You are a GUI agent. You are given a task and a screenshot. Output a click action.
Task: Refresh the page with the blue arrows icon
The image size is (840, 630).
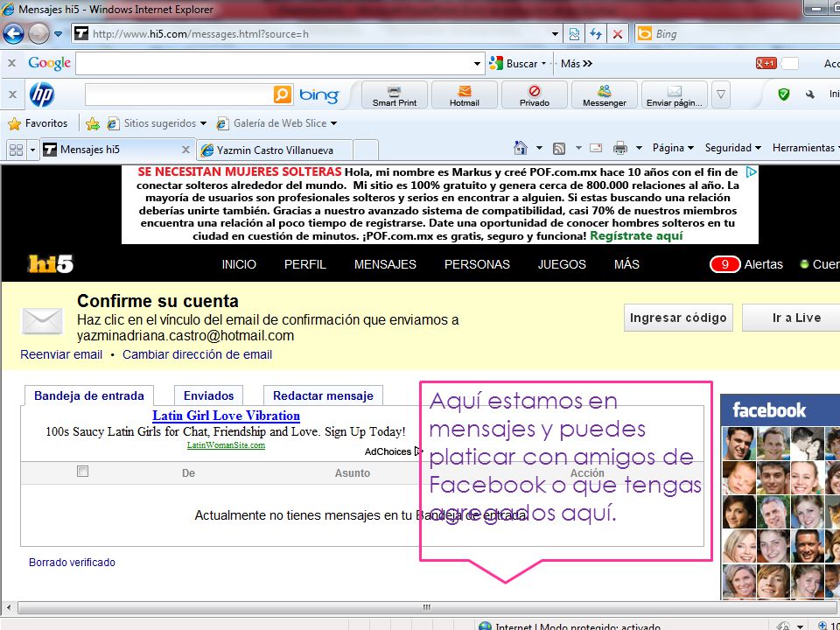(x=596, y=34)
